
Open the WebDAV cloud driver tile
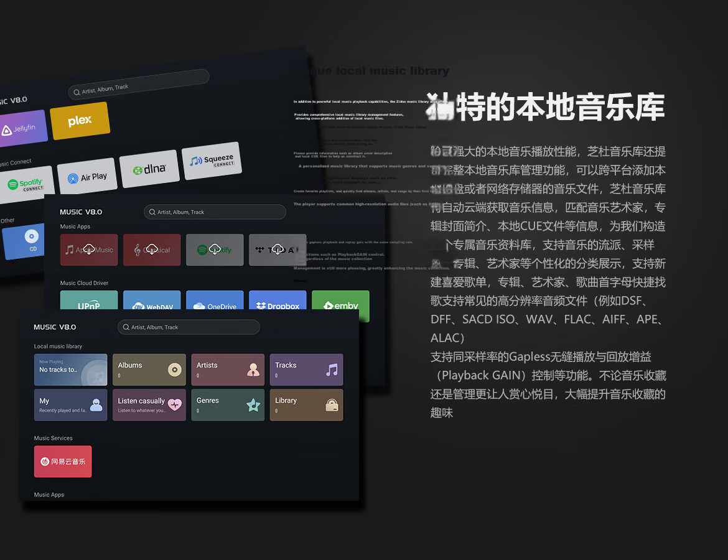(x=152, y=300)
